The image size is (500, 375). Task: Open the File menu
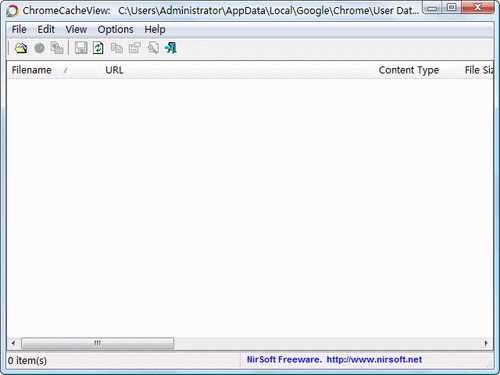19,29
